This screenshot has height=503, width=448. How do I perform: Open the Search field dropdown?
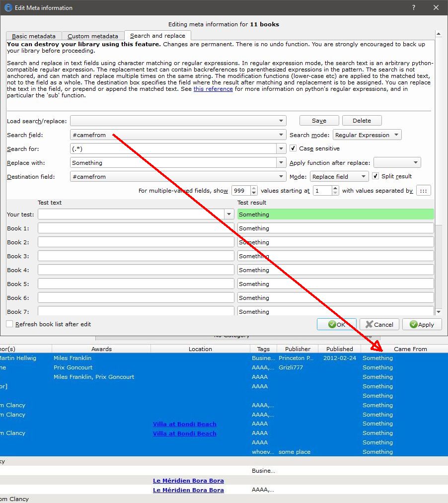pyautogui.click(x=178, y=135)
